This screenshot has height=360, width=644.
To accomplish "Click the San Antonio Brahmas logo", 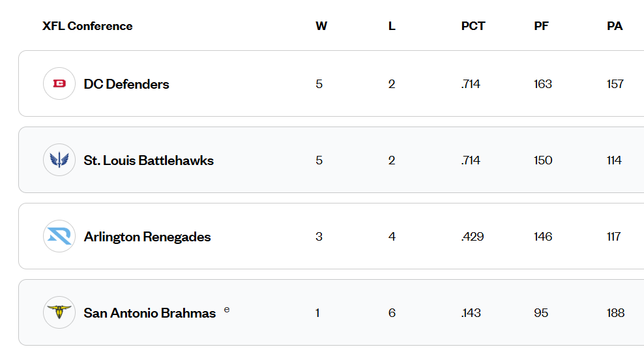I will click(59, 312).
